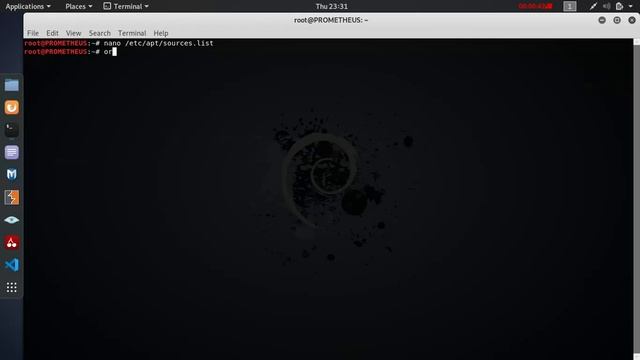Viewport: 640px width, 360px height.
Task: Minimize the terminal window
Action: [x=602, y=20]
